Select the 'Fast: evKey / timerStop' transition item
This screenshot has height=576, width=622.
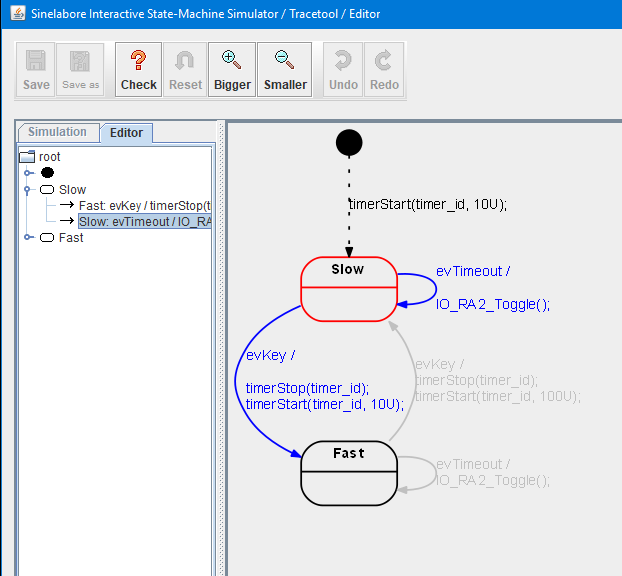[x=145, y=206]
